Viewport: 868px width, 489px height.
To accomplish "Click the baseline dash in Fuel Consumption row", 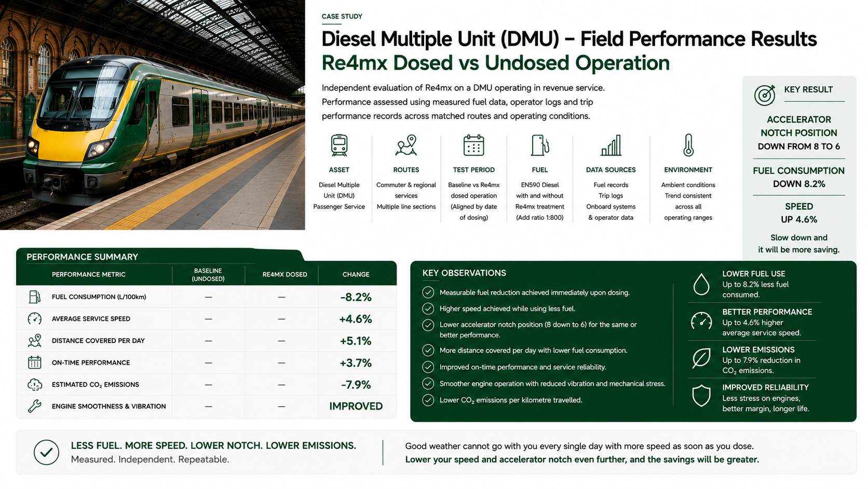I will tap(208, 297).
